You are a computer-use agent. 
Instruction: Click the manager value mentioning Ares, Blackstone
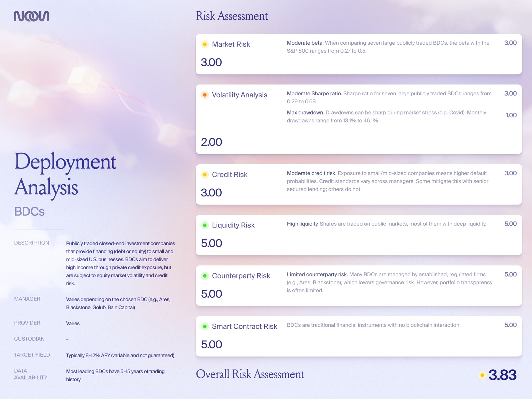point(118,303)
